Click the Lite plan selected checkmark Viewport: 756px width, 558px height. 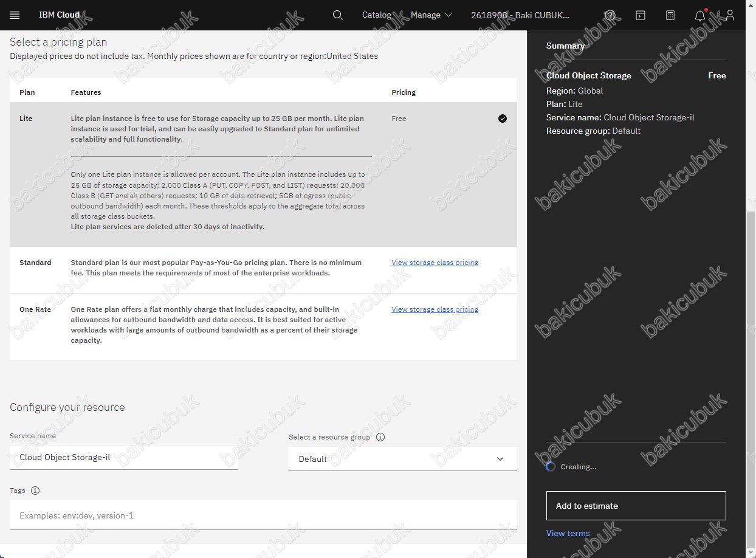tap(503, 119)
